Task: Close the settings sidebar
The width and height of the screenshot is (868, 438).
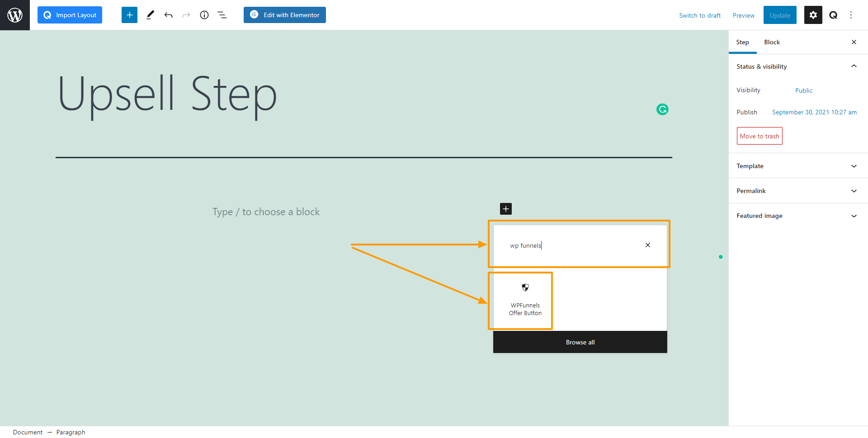Action: 854,42
